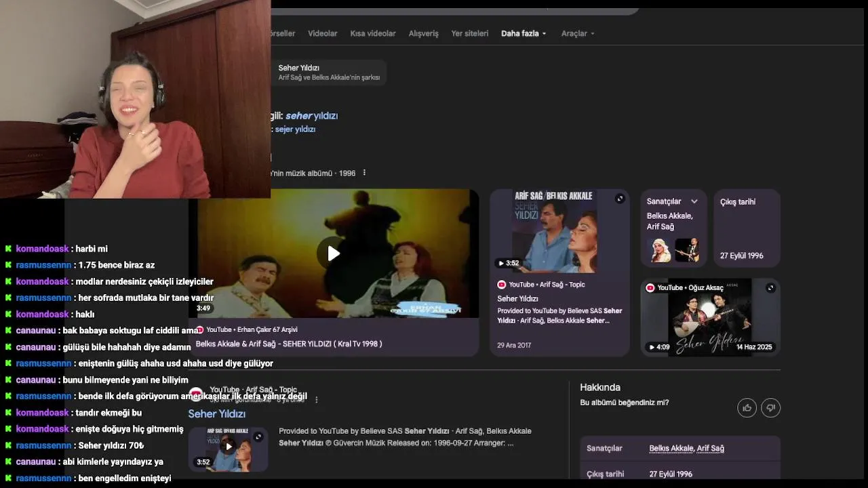The width and height of the screenshot is (868, 488).
Task: Switch to the Videolar tab
Action: click(x=322, y=33)
